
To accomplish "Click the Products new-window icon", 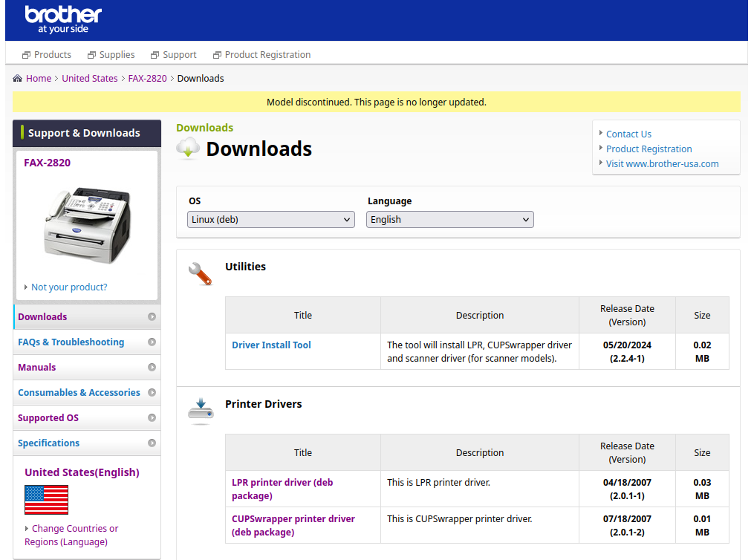I will 27,55.
